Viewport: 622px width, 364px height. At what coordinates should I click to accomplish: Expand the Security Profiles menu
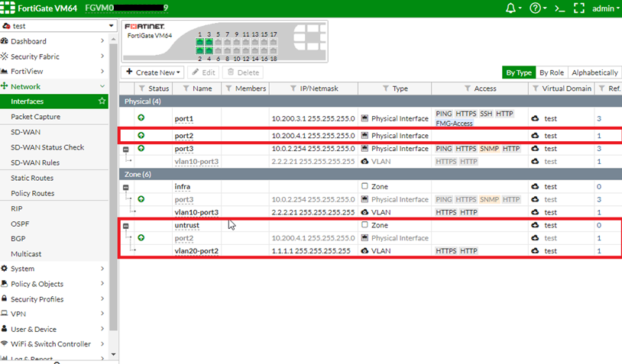click(54, 299)
